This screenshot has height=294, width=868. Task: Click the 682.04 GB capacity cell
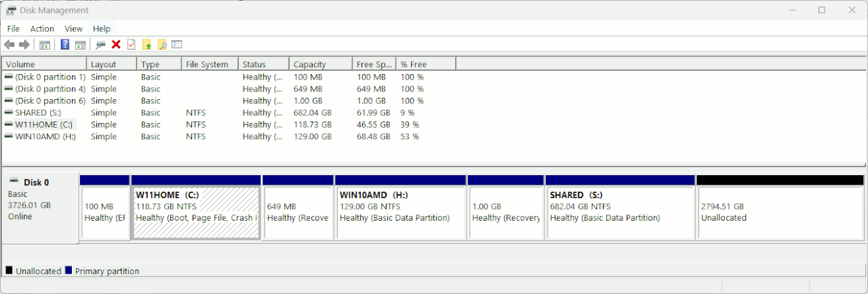313,113
